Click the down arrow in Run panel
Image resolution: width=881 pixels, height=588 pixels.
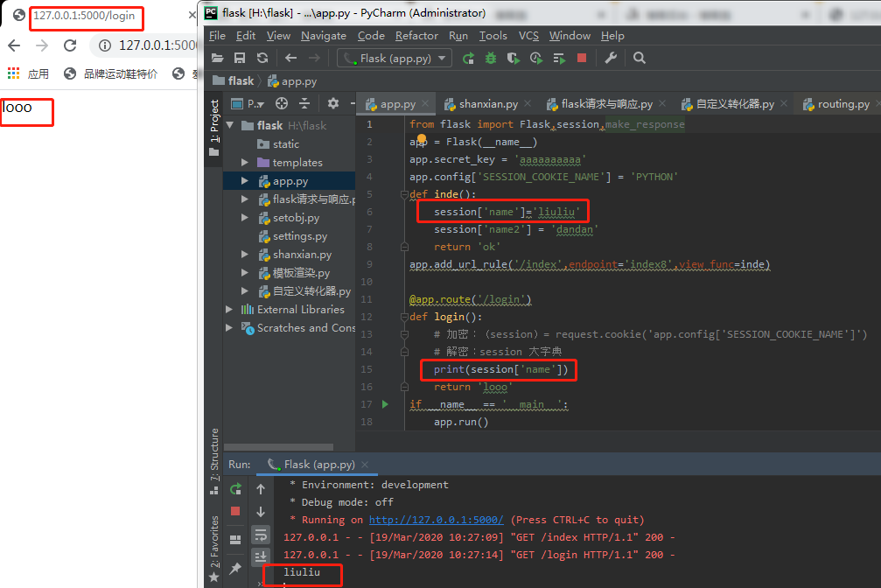[x=261, y=512]
